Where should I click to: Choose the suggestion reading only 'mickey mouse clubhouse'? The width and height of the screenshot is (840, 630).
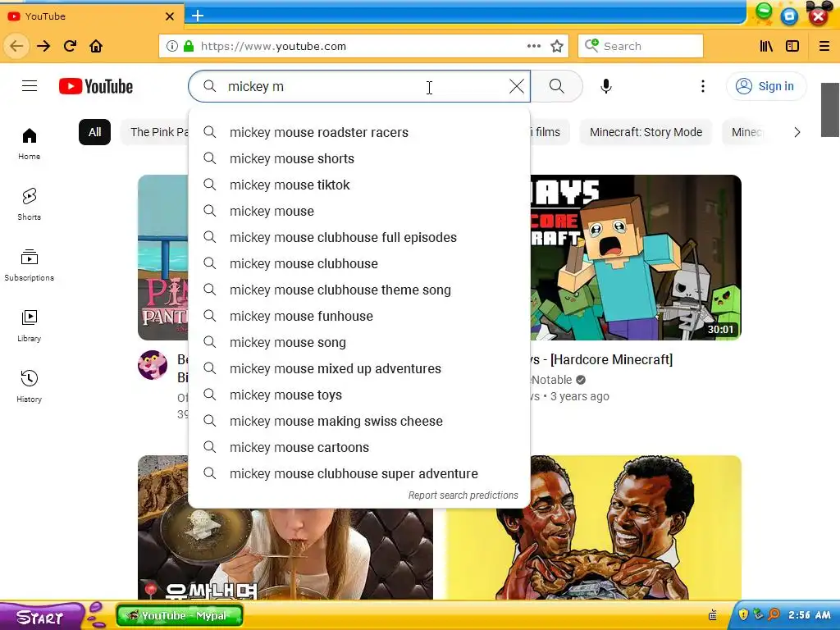(359, 263)
